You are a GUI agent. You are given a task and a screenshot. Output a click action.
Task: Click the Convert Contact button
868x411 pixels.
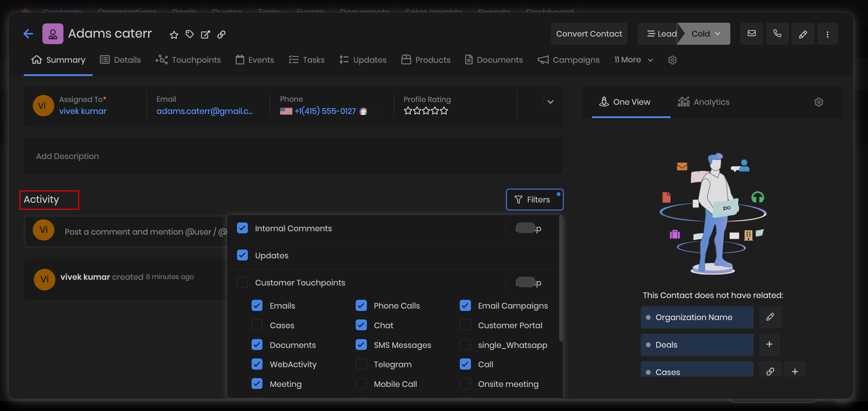pyautogui.click(x=589, y=34)
